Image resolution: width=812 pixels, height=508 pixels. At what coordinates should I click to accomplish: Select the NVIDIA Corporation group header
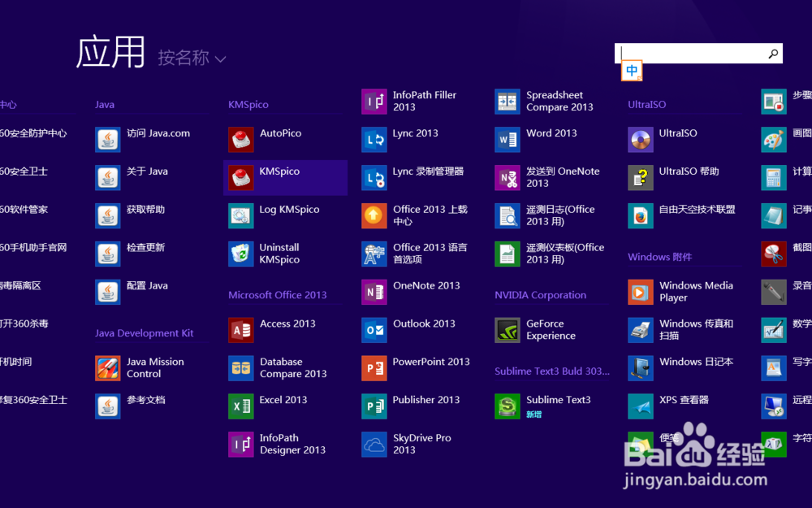[541, 295]
